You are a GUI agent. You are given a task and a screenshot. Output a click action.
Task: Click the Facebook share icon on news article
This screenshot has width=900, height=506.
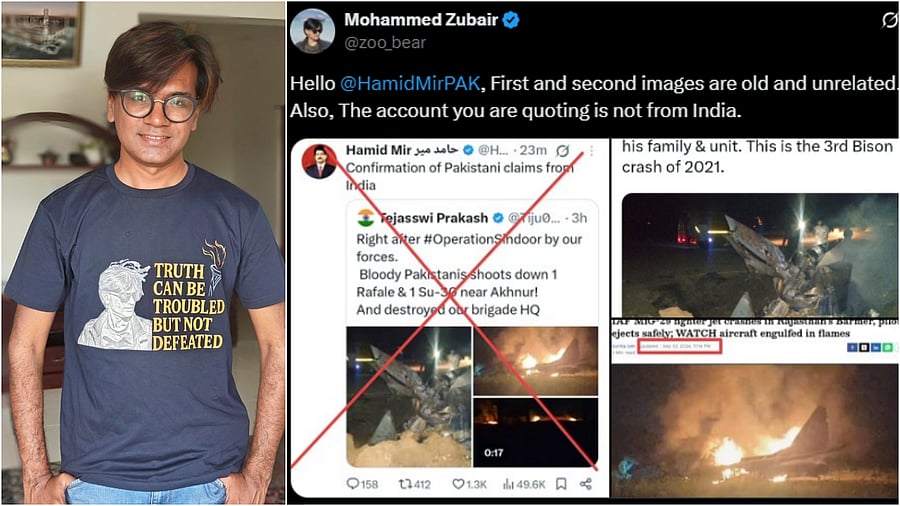851,347
